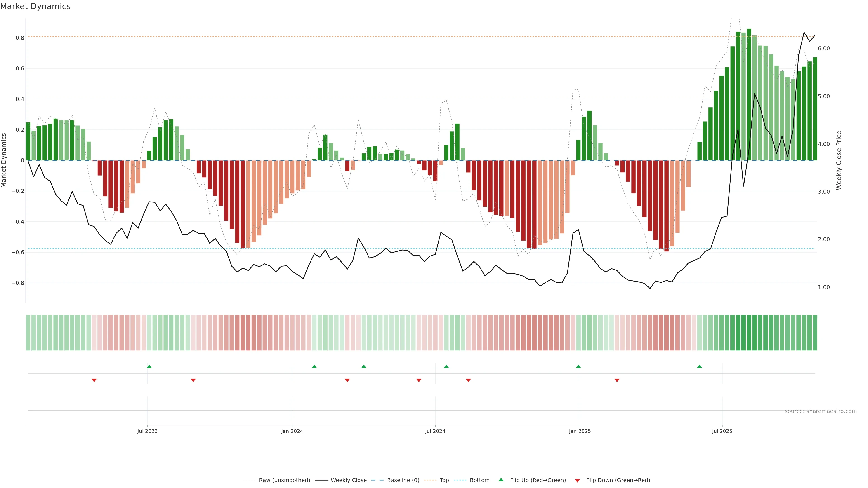Click the first green flip-up triangle near Jul 2023
The width and height of the screenshot is (868, 488).
tap(149, 366)
